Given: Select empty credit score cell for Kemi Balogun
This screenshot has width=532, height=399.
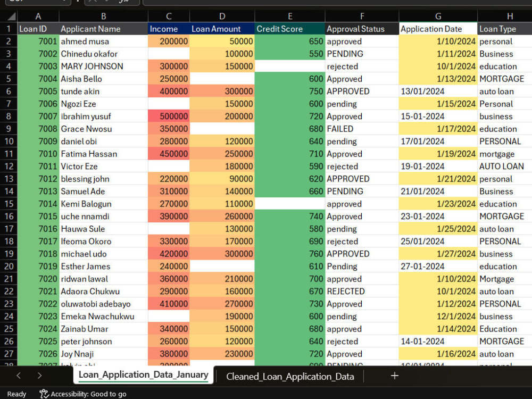Looking at the screenshot, I should [x=290, y=204].
